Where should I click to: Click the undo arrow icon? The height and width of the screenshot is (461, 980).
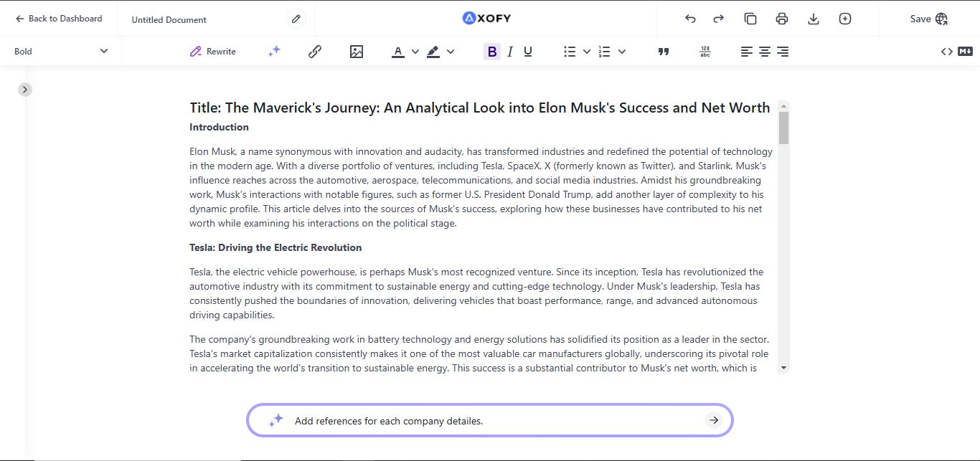[x=690, y=19]
